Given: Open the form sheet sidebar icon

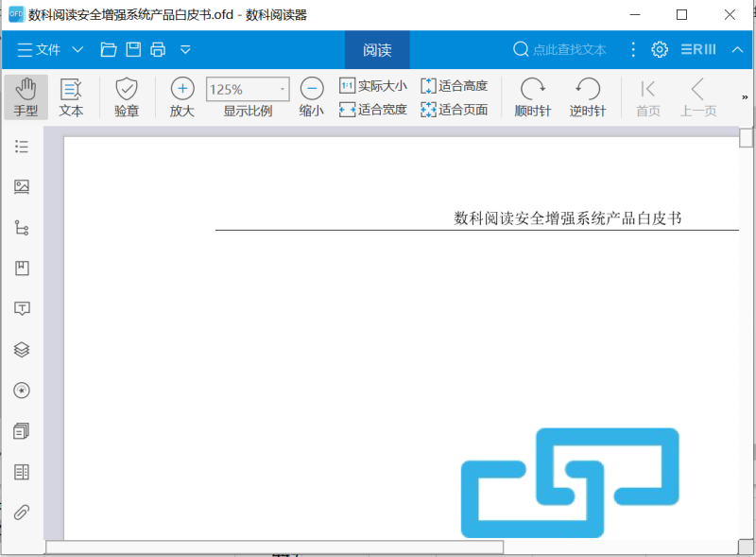Looking at the screenshot, I should [x=22, y=472].
